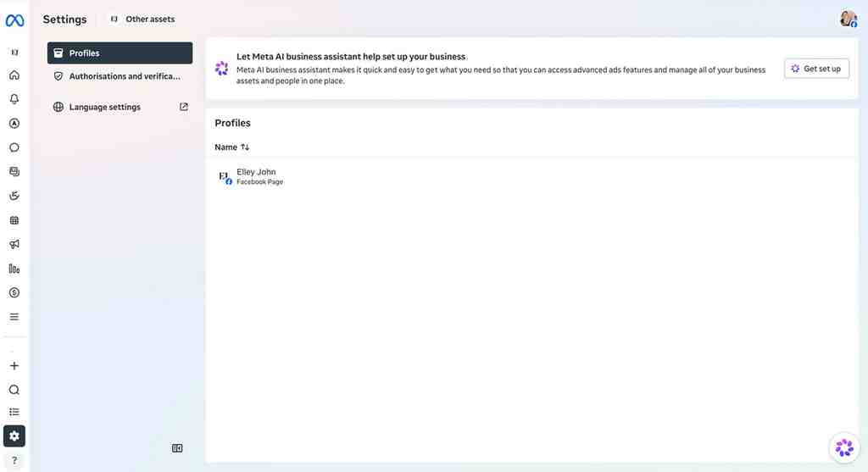This screenshot has width=868, height=472.
Task: Open Planner calendar grid icon
Action: pos(14,220)
